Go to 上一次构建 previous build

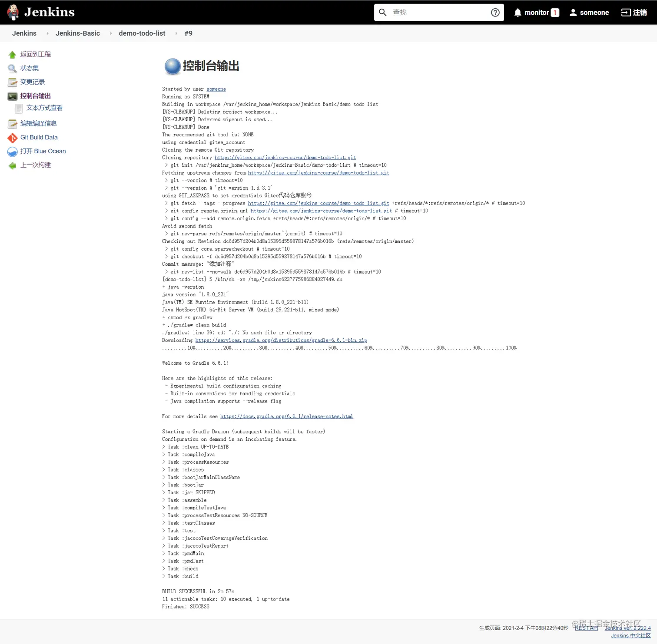point(36,165)
